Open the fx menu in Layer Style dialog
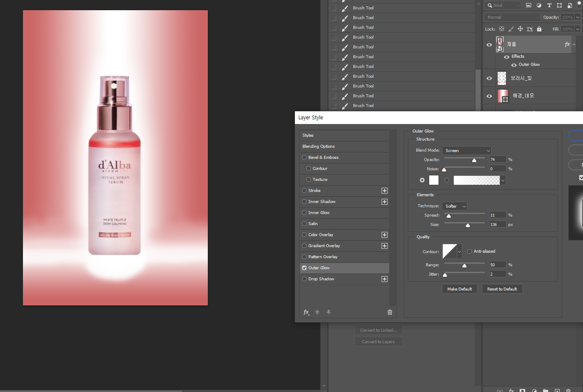 click(x=306, y=312)
